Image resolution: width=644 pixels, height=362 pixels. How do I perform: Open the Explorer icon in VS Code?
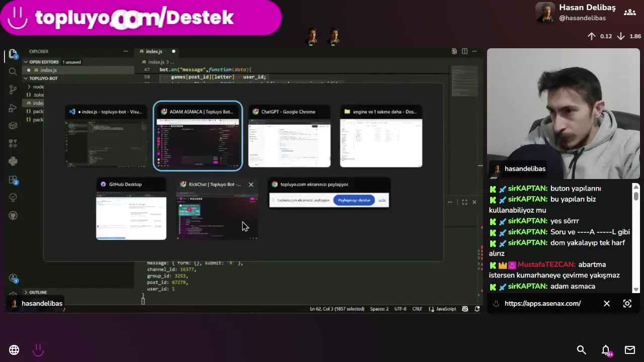tap(13, 54)
